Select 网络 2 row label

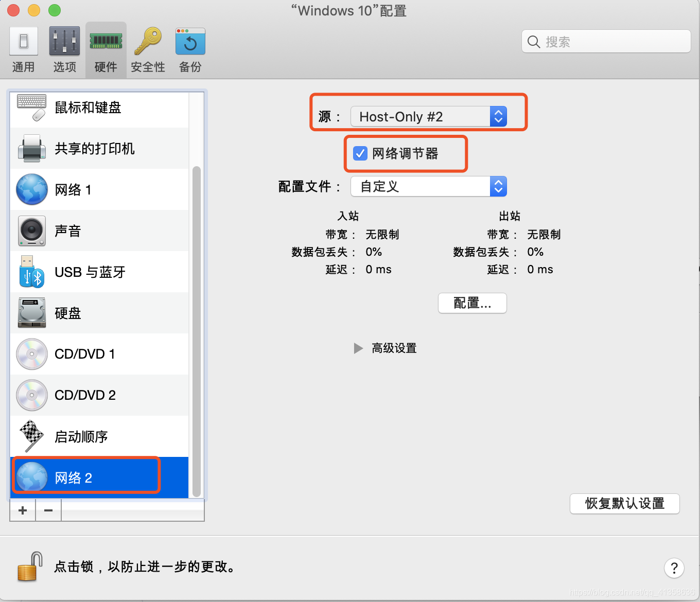pos(73,477)
